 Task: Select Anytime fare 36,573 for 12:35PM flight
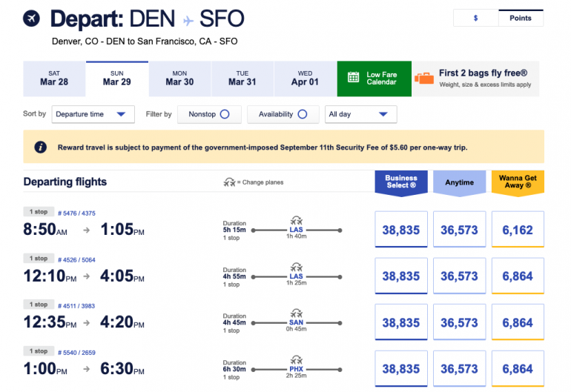459,322
